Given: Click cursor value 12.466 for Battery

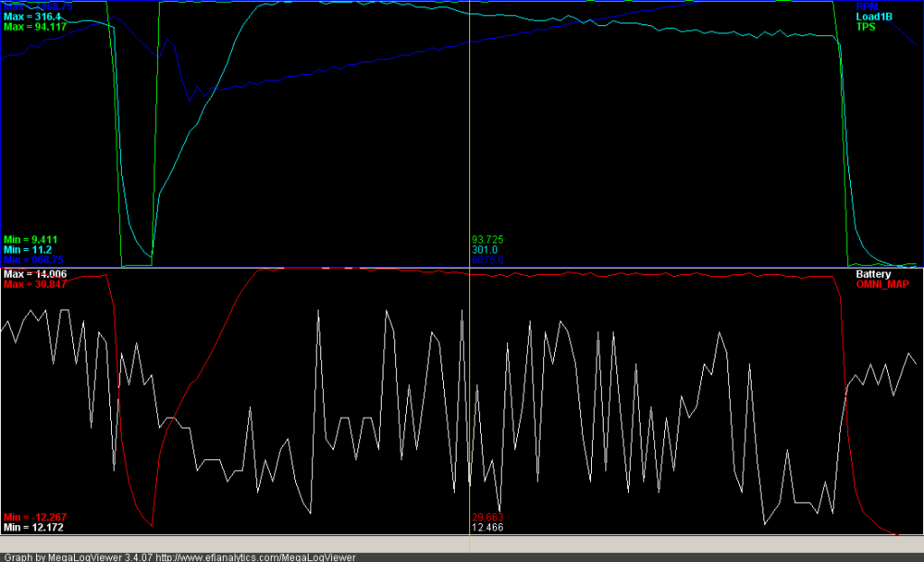Looking at the screenshot, I should tap(487, 527).
